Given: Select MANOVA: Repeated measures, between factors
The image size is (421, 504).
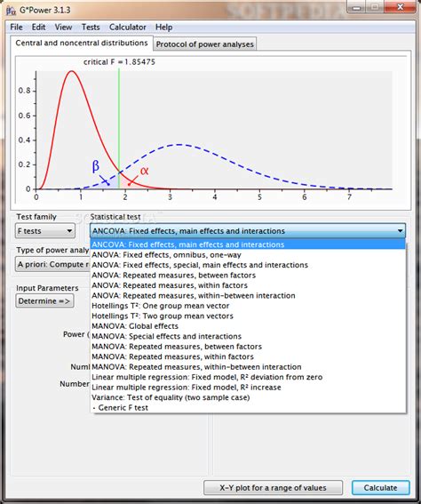Looking at the screenshot, I should [248, 347].
